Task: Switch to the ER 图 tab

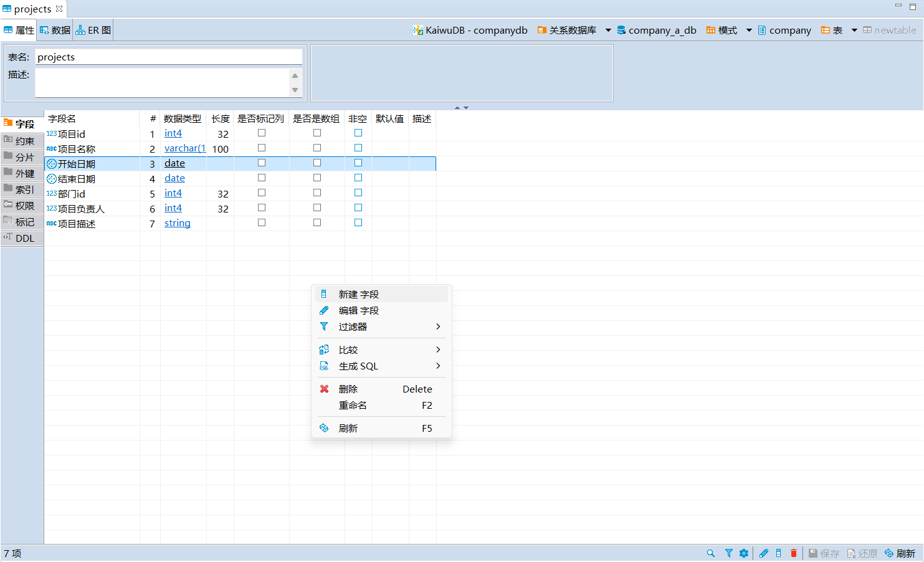Action: pyautogui.click(x=93, y=30)
